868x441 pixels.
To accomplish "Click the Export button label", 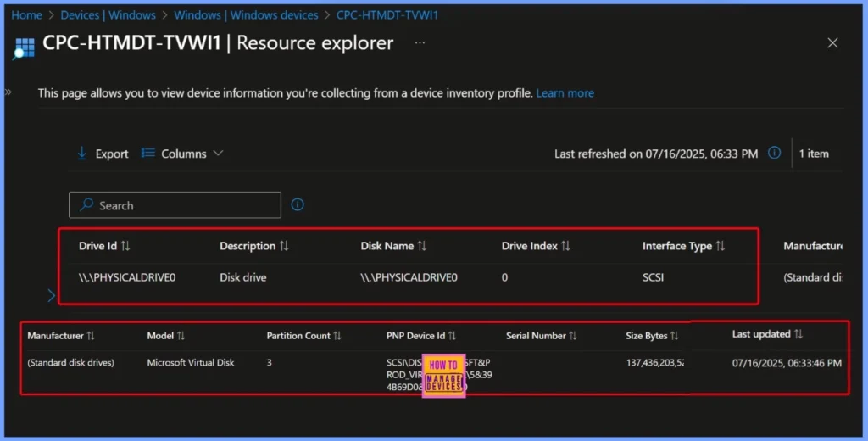I will (x=111, y=154).
